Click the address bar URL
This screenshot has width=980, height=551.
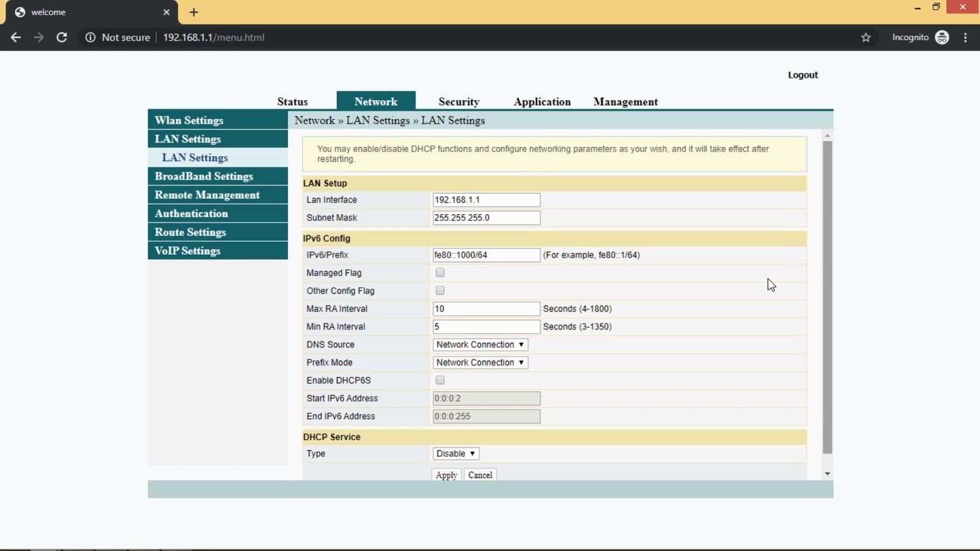(214, 37)
